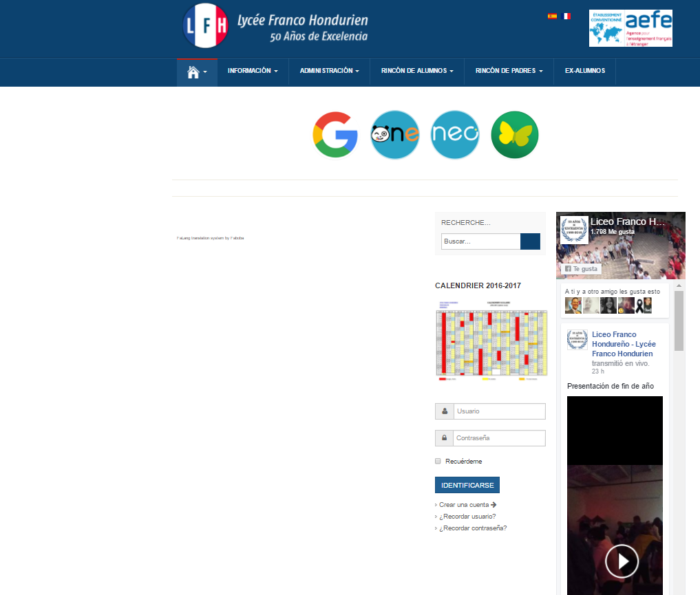Open the LFH school logo link
Screen dimensions: 700x595
click(x=205, y=25)
